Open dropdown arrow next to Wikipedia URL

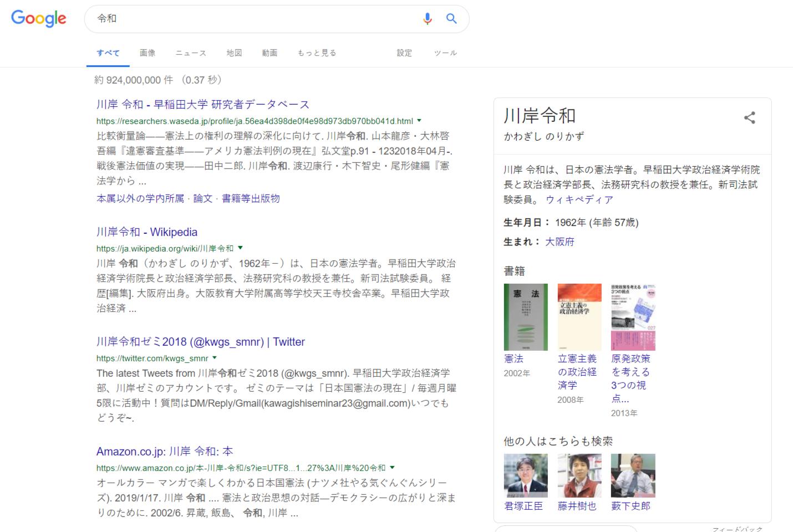click(240, 248)
